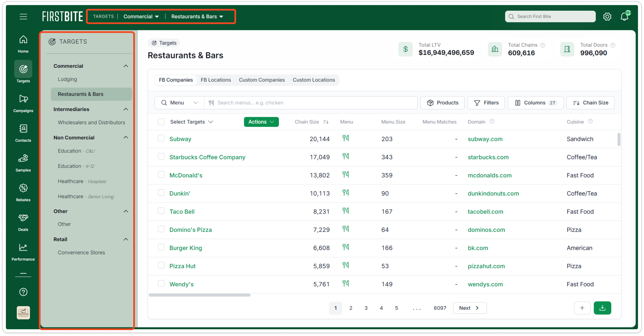Check the Subway row checkbox
644x336 pixels.
point(161,138)
